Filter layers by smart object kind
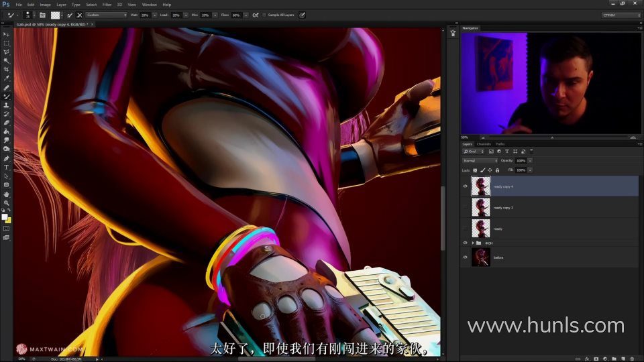Image resolution: width=644 pixels, height=362 pixels. click(x=523, y=152)
